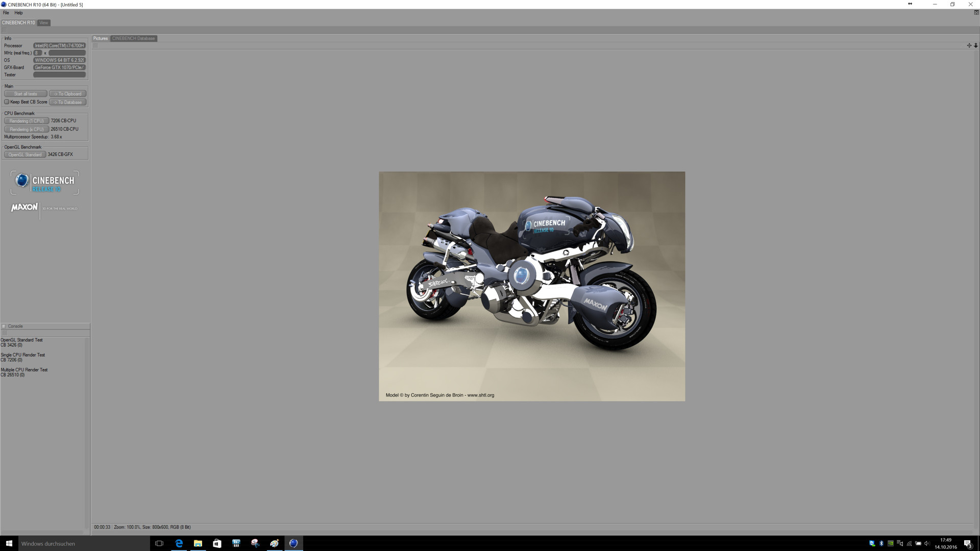Open the taskbar clock 17:49
The height and width of the screenshot is (551, 980).
coord(946,543)
